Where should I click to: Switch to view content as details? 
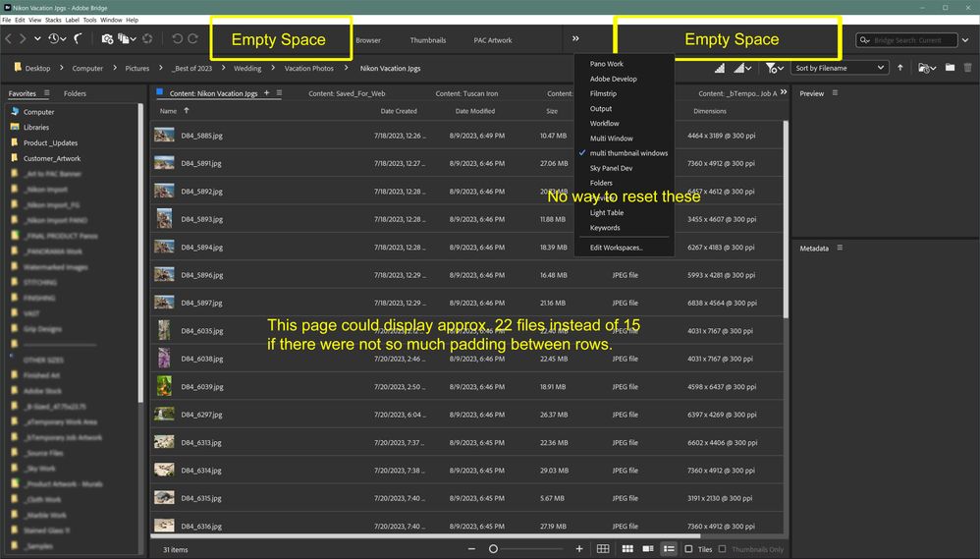(648, 549)
